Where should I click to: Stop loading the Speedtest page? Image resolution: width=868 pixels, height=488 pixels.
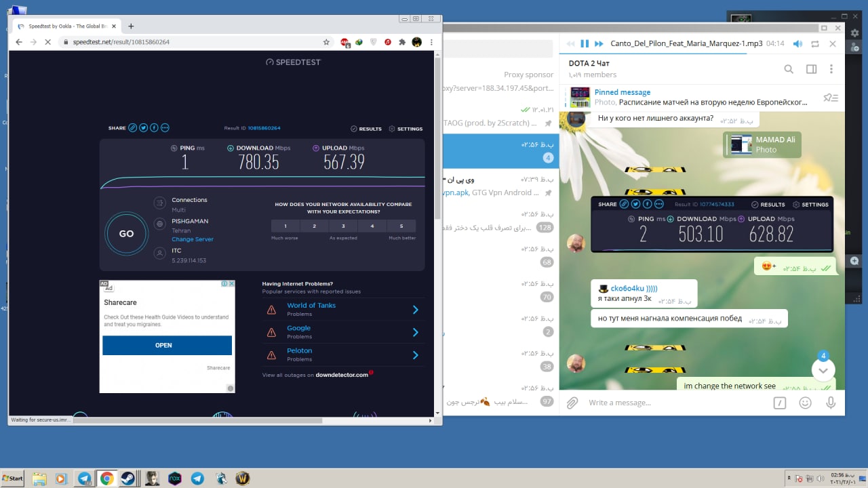(x=47, y=42)
